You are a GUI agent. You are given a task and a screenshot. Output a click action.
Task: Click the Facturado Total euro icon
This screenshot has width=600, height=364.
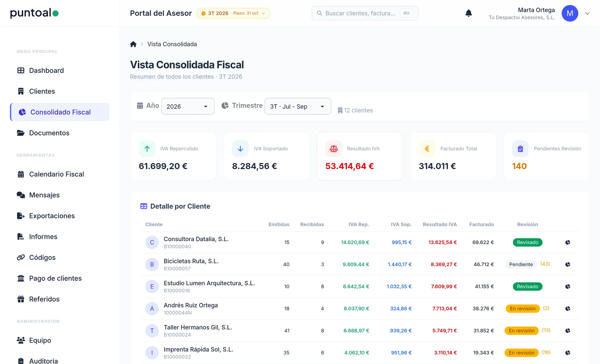(427, 149)
